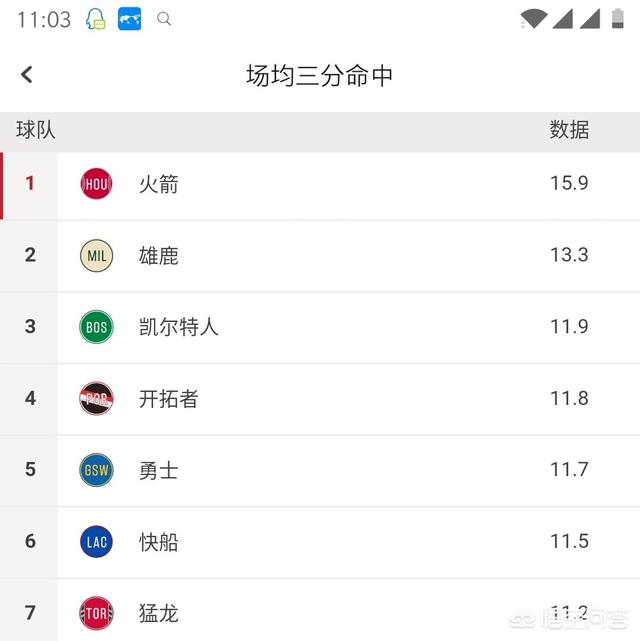Open the Celtics BOS team logo
Screen dimensions: 640x641
pyautogui.click(x=96, y=327)
